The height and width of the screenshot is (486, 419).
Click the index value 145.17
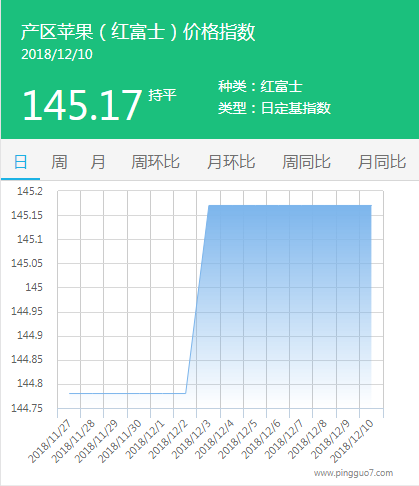click(82, 105)
